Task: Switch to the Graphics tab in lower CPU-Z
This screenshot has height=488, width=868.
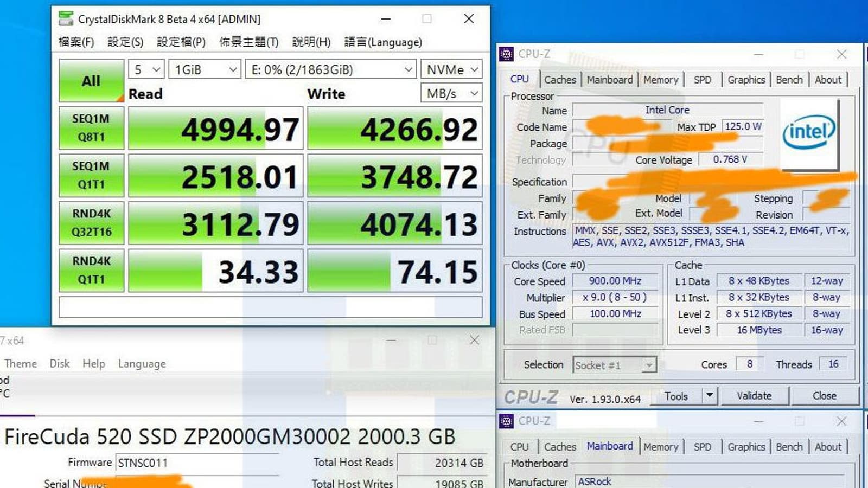Action: pyautogui.click(x=746, y=447)
